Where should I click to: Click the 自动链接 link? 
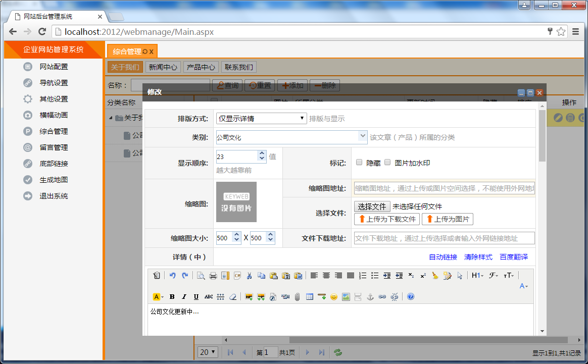click(443, 257)
